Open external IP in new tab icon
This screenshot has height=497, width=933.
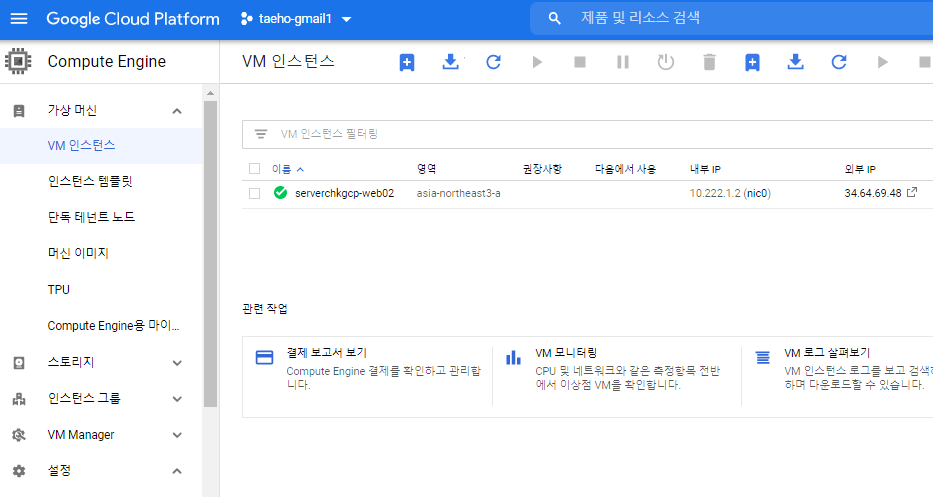point(912,192)
